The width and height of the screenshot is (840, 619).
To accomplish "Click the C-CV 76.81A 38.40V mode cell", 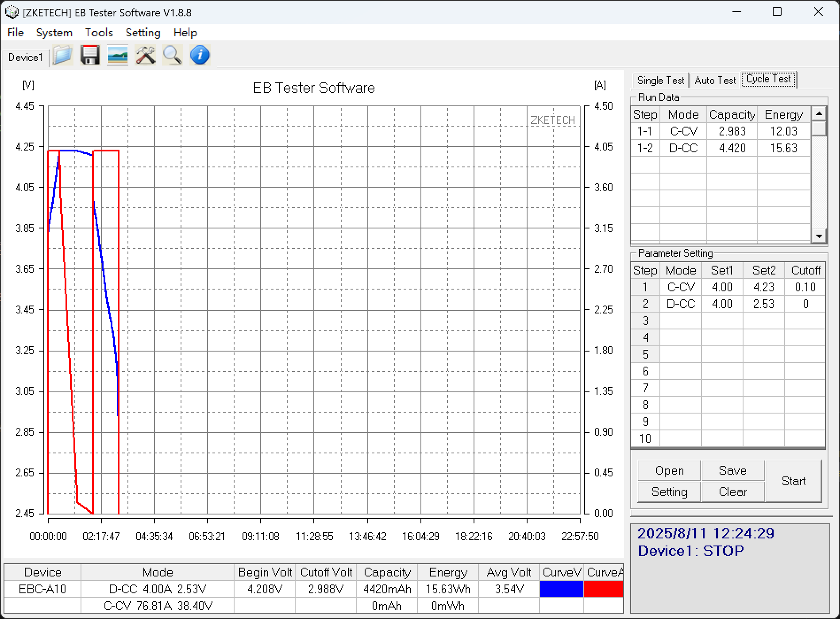I will point(158,606).
